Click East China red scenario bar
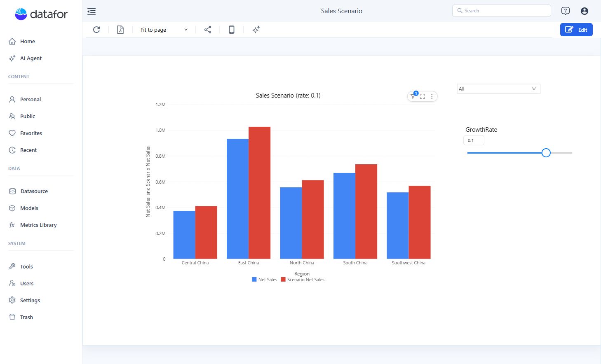The height and width of the screenshot is (364, 601). (260, 193)
